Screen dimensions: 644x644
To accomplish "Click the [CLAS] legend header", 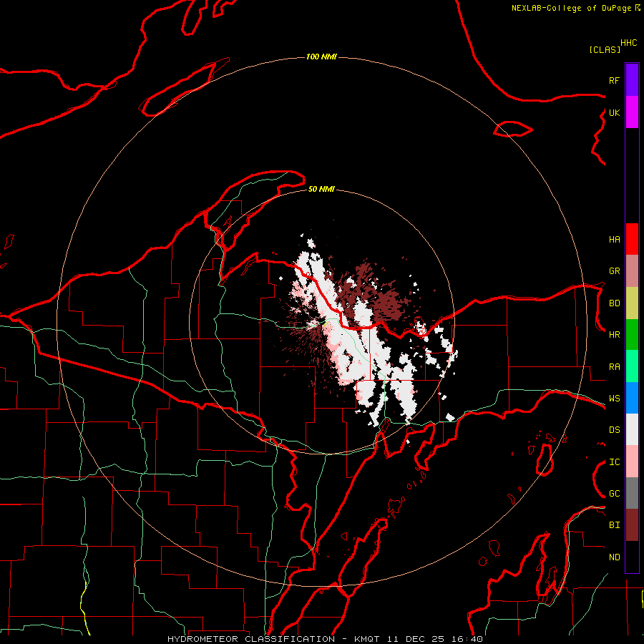I will 605,49.
